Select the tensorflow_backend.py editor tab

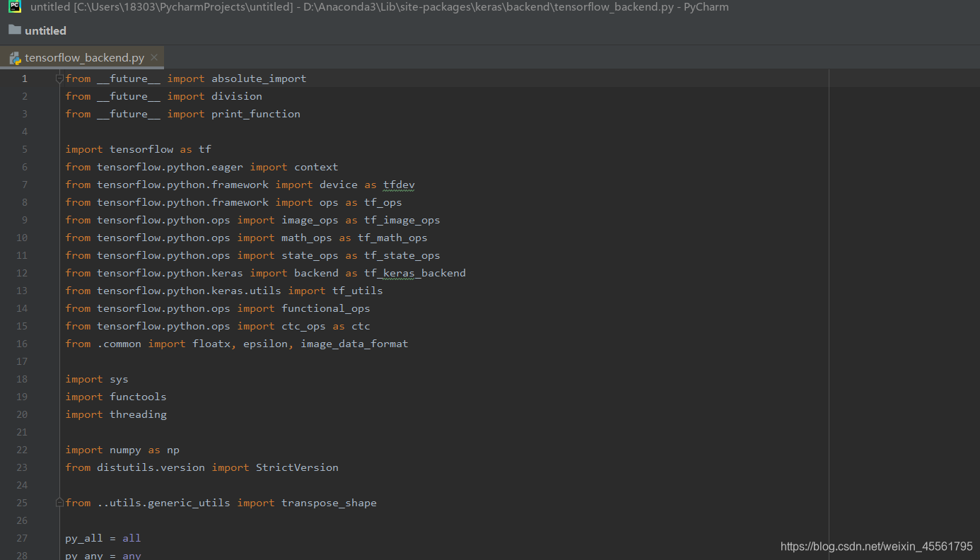pyautogui.click(x=85, y=57)
